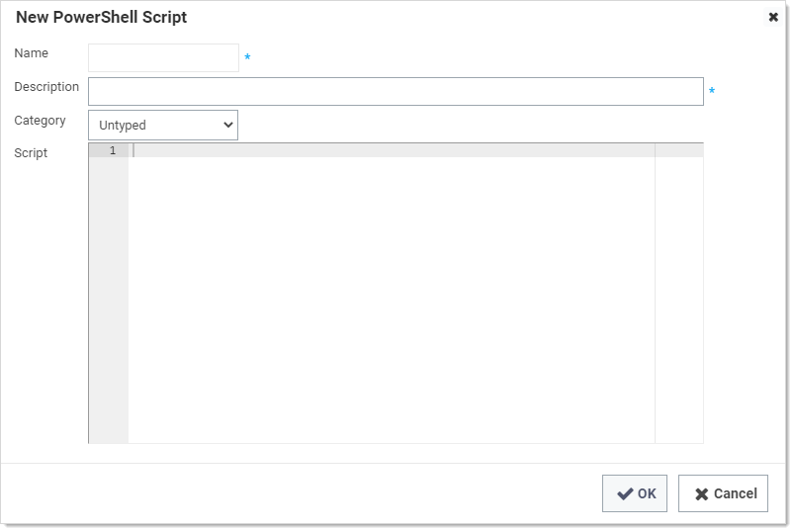Screen dimensions: 794x532
Task: Click the New PowerShell Script title text
Action: (101, 18)
